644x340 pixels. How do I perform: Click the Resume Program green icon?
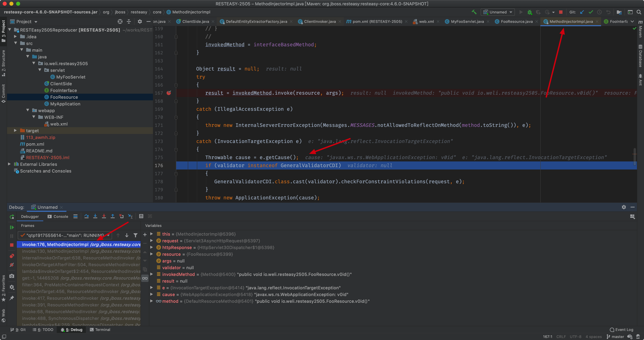tap(12, 227)
